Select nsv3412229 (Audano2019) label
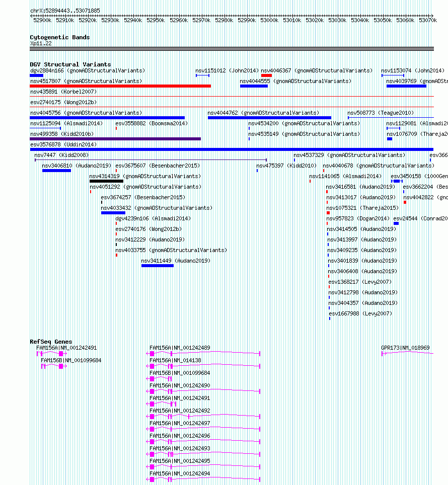The height and width of the screenshot is (485, 448). (150, 239)
